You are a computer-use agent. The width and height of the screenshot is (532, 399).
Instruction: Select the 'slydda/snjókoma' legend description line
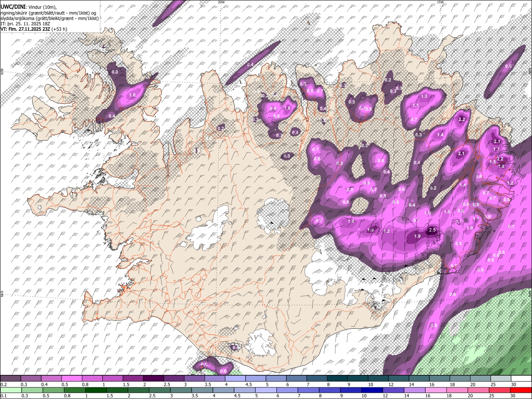(49, 18)
